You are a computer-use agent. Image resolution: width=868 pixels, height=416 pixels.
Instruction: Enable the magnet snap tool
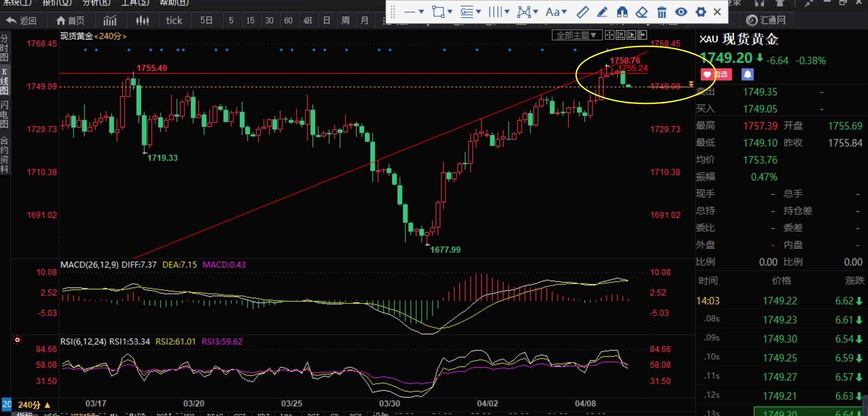click(x=622, y=12)
